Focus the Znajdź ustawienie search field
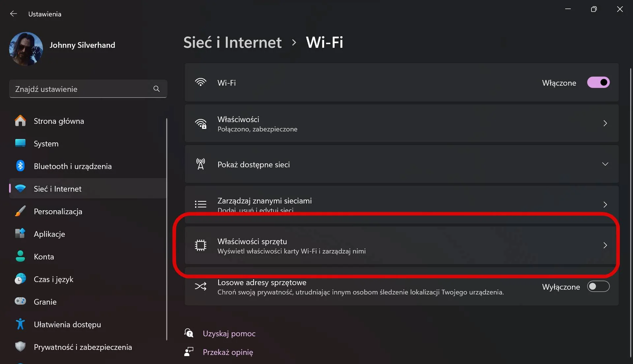 click(88, 89)
